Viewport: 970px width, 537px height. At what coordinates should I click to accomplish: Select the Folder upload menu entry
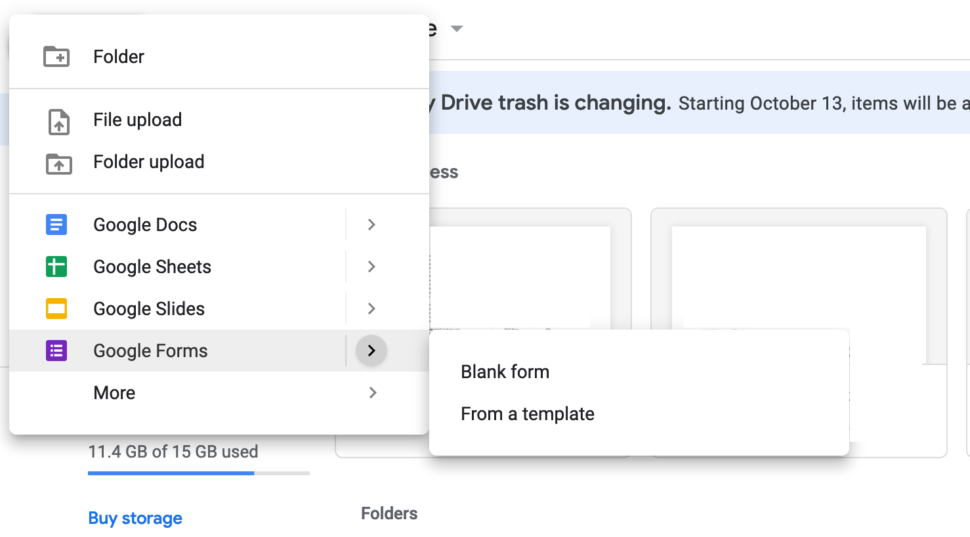[219, 162]
